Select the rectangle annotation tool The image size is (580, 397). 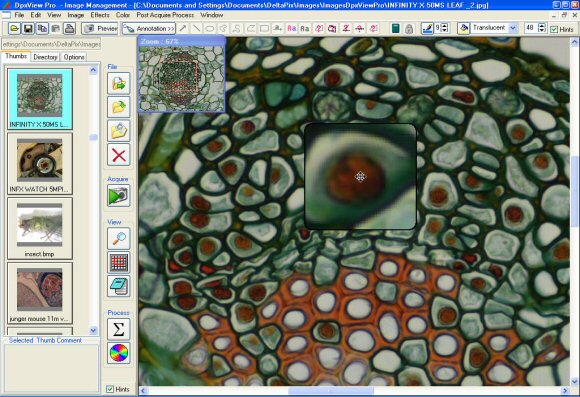264,28
